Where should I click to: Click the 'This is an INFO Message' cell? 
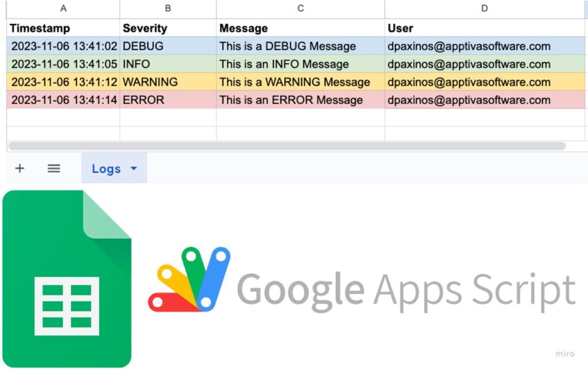[x=300, y=64]
